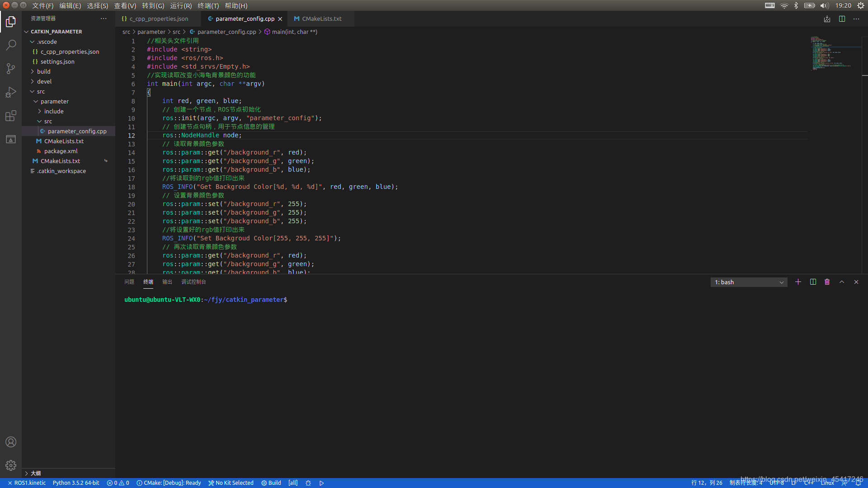Screen dimensions: 868x488
Task: Open the CMake view in activity bar
Action: 11,139
